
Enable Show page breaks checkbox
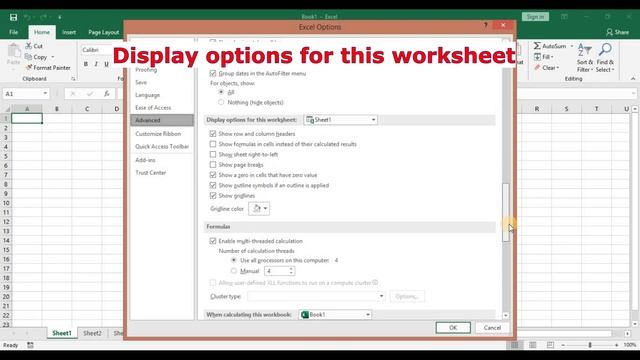213,164
